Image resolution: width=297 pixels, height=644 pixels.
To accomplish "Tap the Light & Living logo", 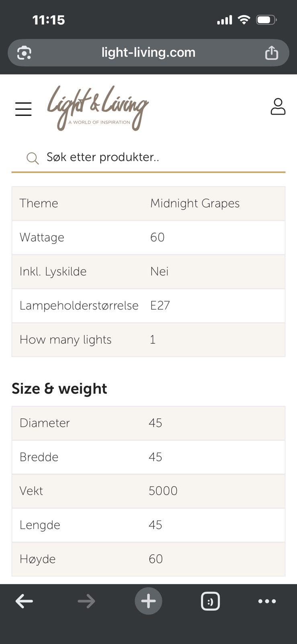I will click(98, 107).
